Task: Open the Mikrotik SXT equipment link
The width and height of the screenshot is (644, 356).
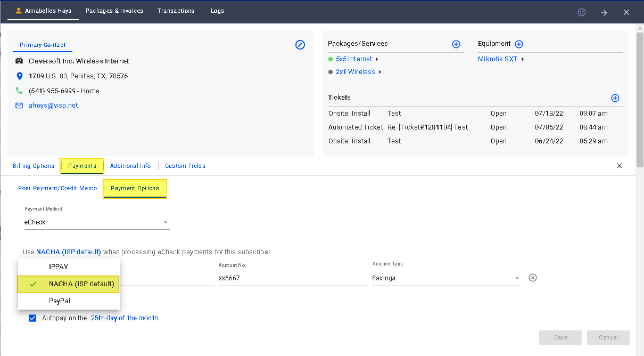Action: (x=498, y=59)
